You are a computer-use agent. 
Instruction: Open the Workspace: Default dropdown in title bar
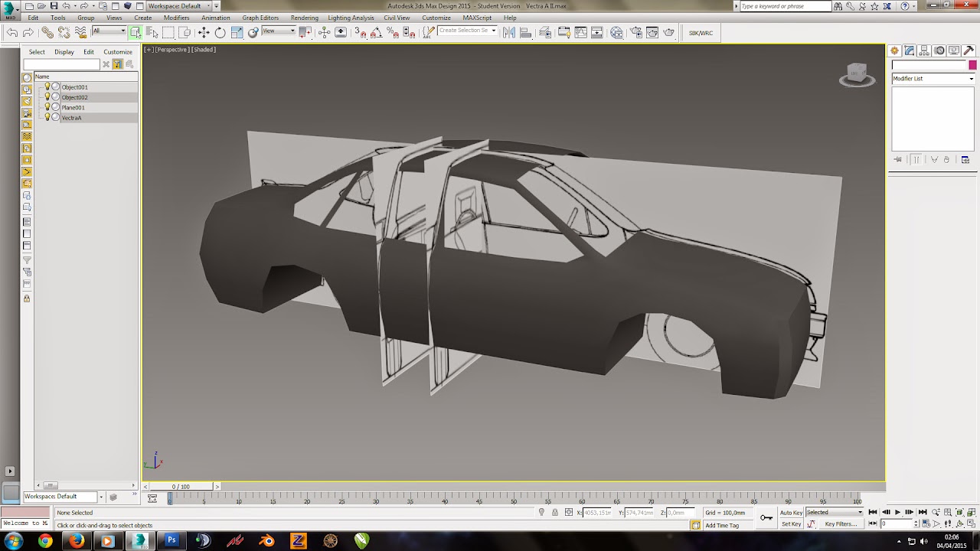click(180, 6)
